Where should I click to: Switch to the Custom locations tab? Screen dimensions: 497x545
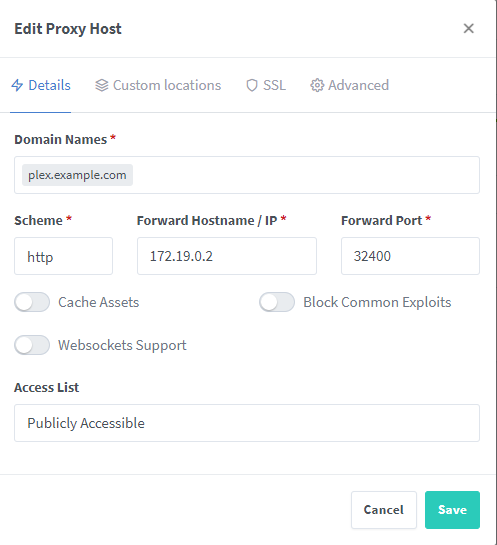pos(158,85)
